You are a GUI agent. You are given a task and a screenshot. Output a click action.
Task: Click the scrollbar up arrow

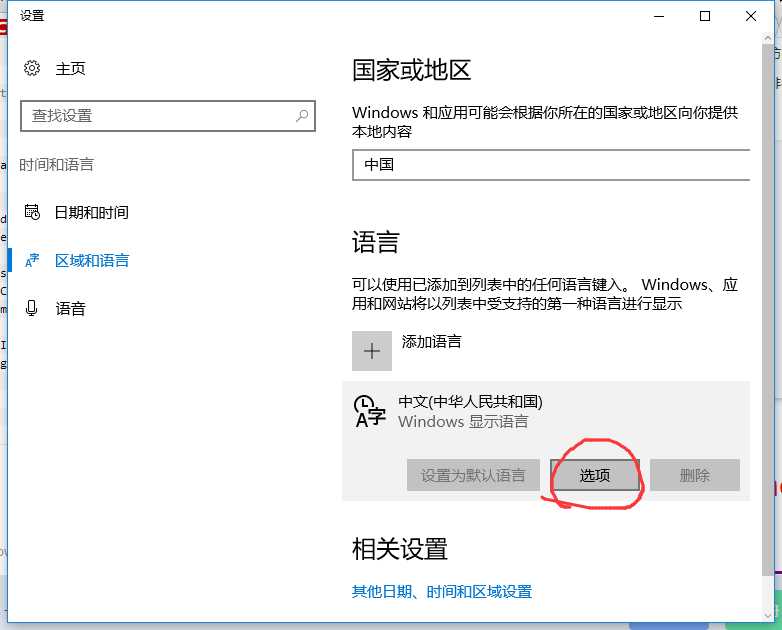[768, 38]
